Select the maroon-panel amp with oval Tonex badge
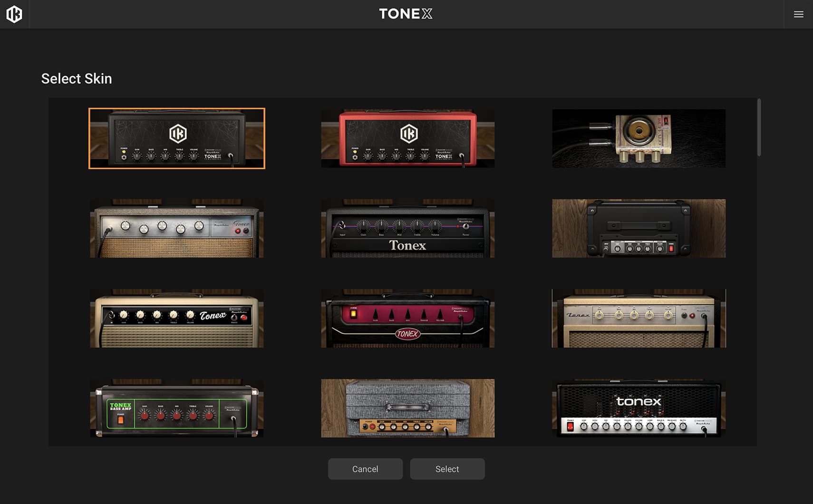This screenshot has width=813, height=504. coord(407,318)
